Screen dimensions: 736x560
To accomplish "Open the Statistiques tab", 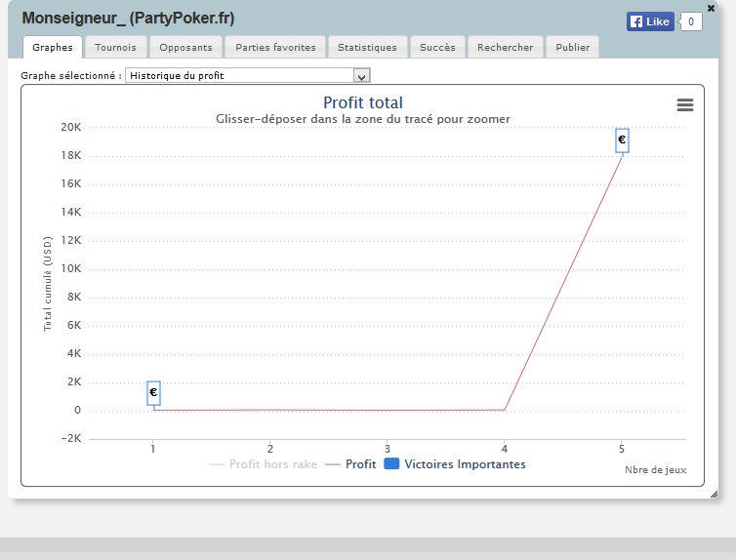I will [x=368, y=48].
